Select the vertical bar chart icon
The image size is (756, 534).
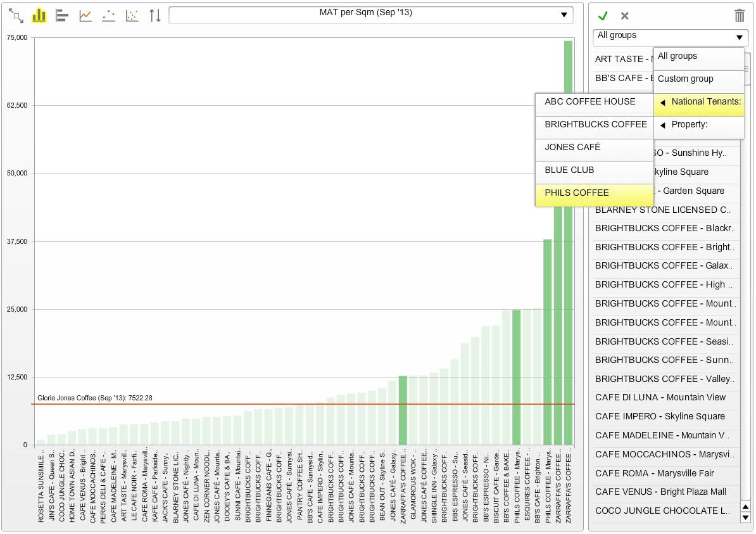pyautogui.click(x=39, y=16)
